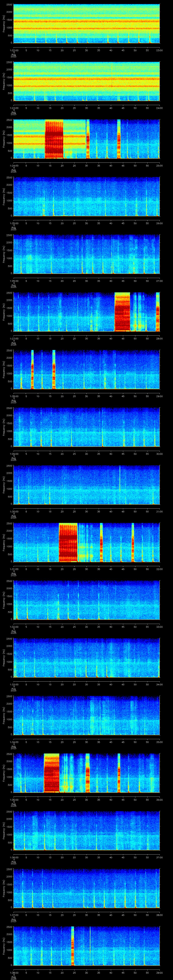Click the narrow burst near 30s in the 1:24:00 panel

click(88, 139)
